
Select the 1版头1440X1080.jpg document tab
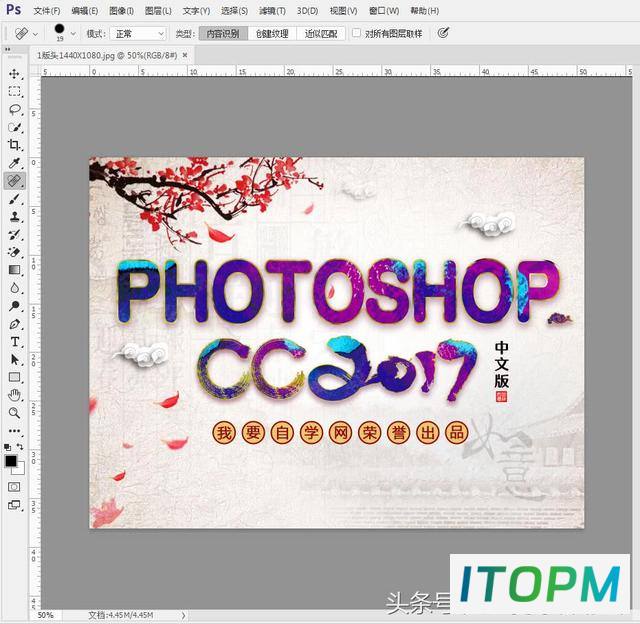[x=107, y=55]
